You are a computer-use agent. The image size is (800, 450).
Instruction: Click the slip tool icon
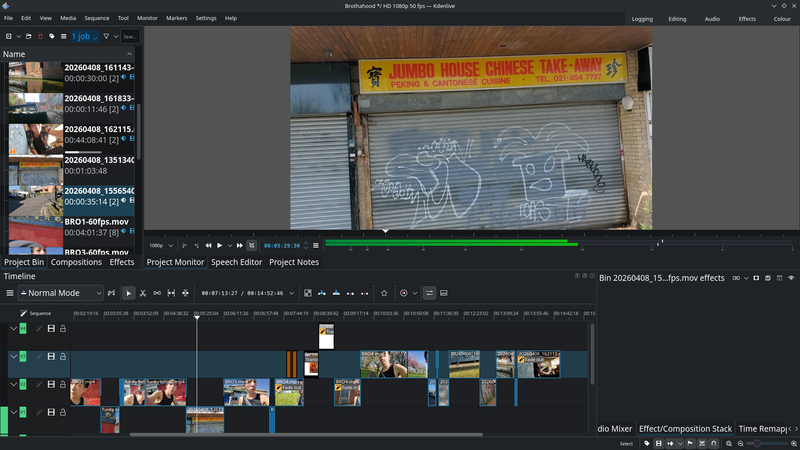(171, 293)
